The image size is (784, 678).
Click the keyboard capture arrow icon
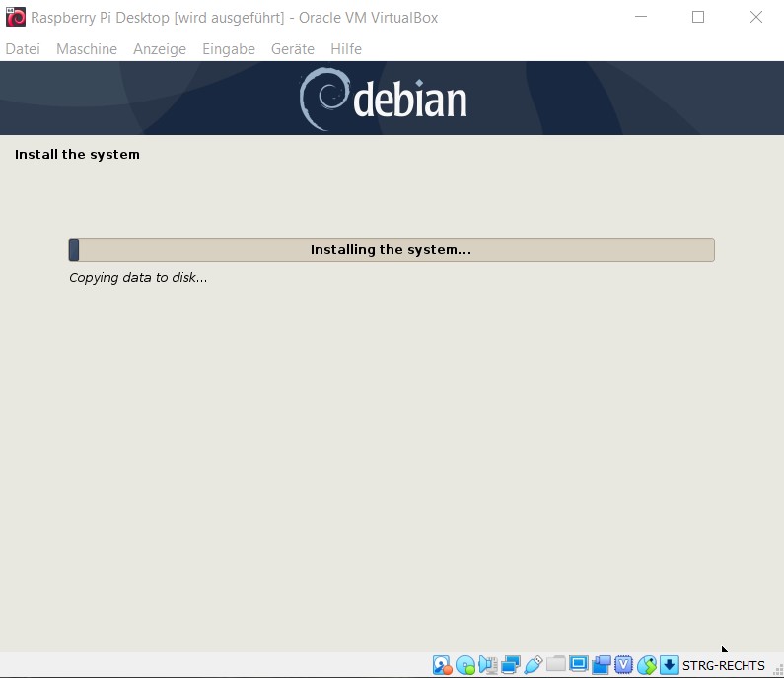point(670,665)
